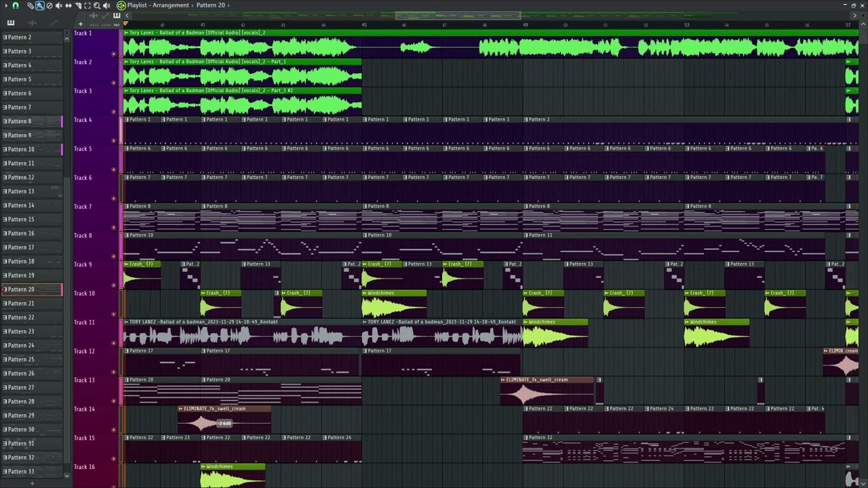The height and width of the screenshot is (488, 868).
Task: Select Pattern 2 in the picker list
Action: pyautogui.click(x=31, y=37)
